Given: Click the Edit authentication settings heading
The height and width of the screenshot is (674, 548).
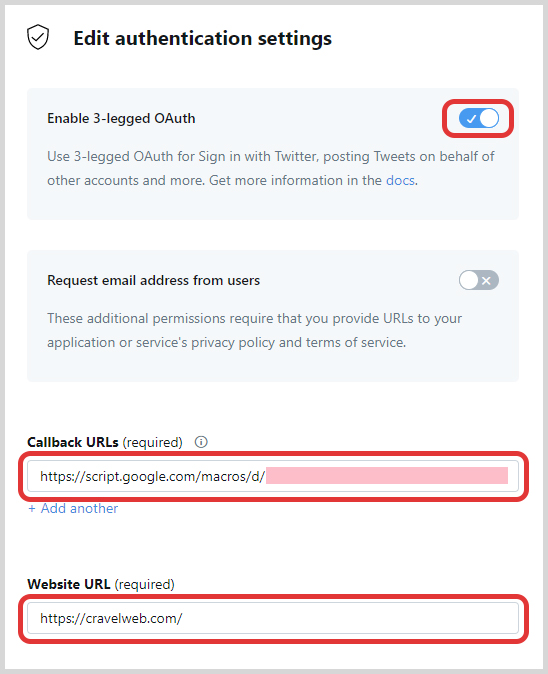Looking at the screenshot, I should (x=202, y=38).
